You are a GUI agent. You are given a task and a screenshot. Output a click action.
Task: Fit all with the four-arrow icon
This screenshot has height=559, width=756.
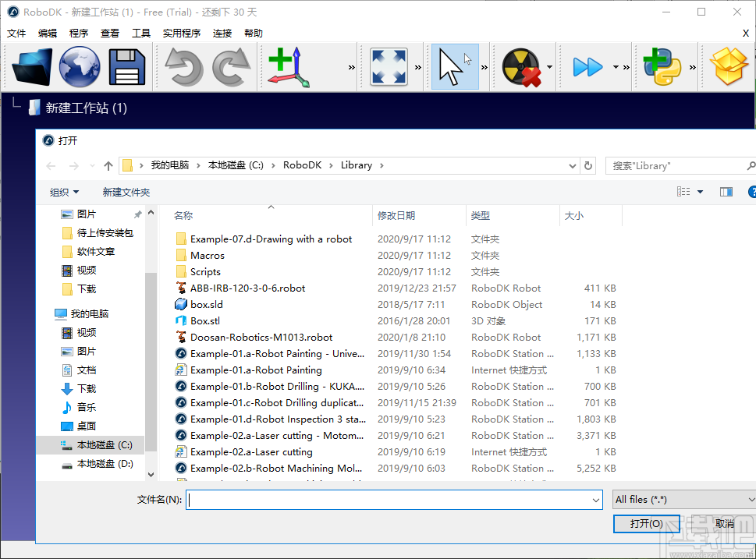(389, 67)
